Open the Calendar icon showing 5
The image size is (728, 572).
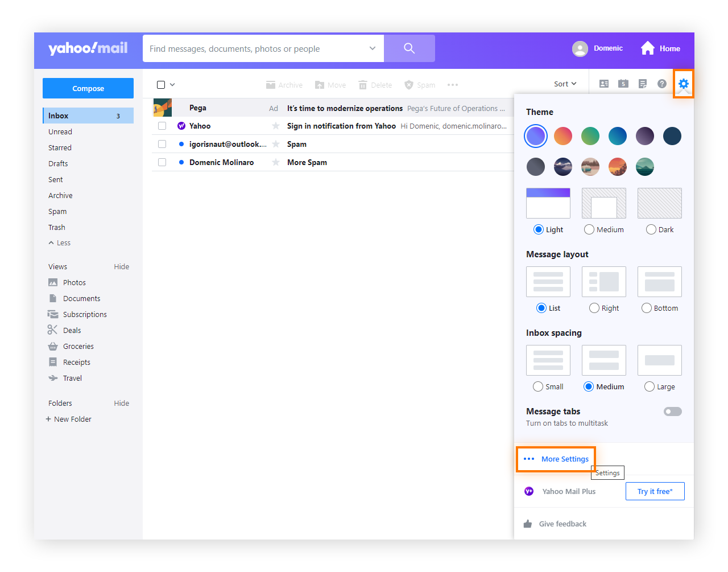pyautogui.click(x=623, y=84)
